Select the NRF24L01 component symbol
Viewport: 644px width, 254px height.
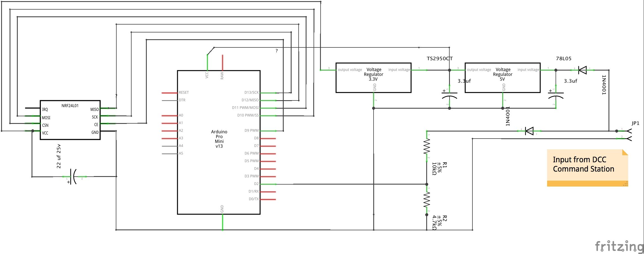coord(70,120)
